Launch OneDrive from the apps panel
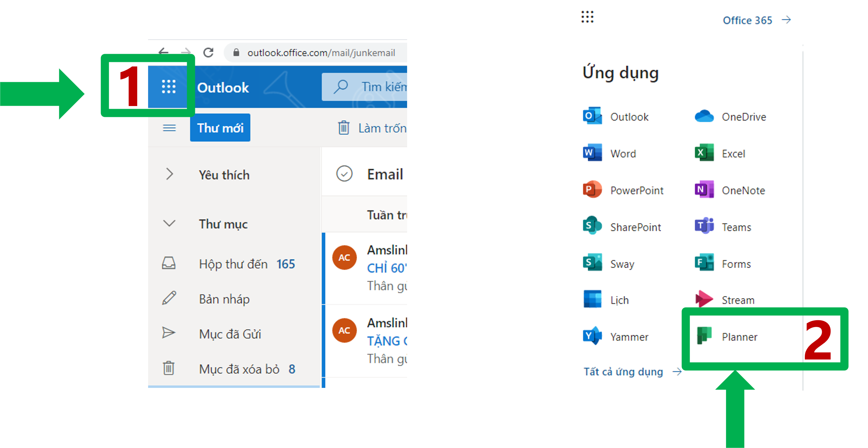Viewport: 868px width, 448px height. pos(731,117)
